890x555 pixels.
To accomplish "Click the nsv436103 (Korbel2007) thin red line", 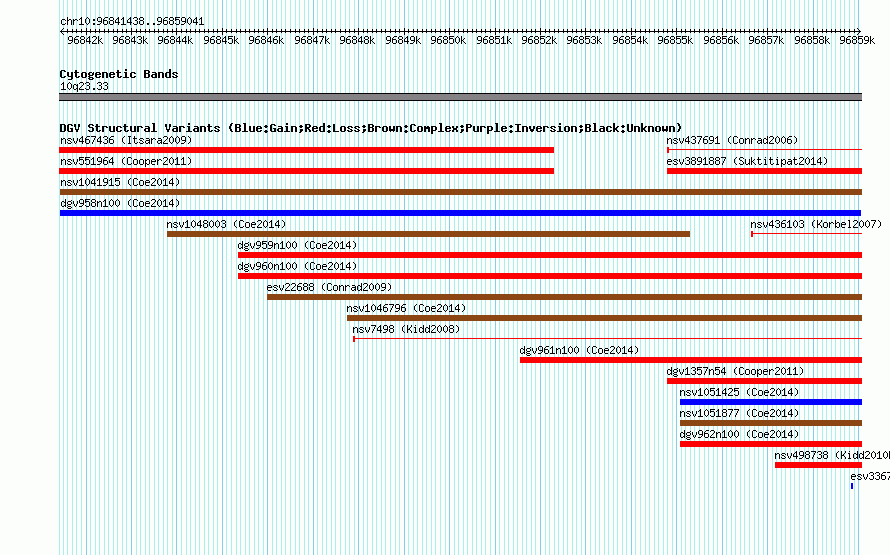I will tap(807, 234).
